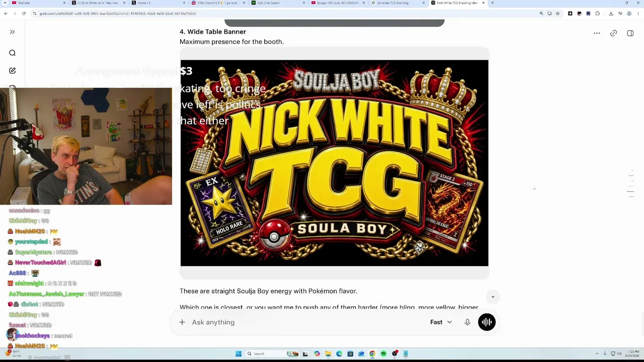Open Spotify from the taskbar
Viewport: 644px width, 362px height.
383,354
